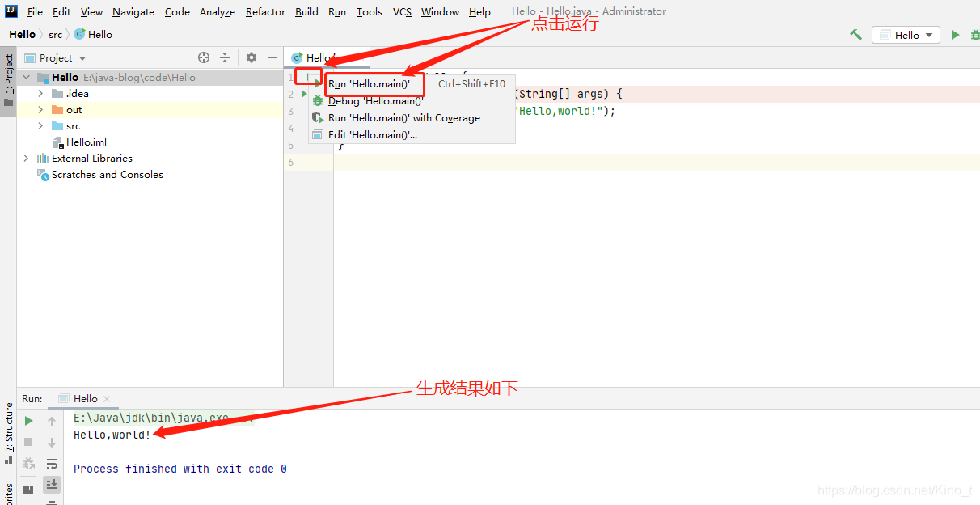Image resolution: width=980 pixels, height=505 pixels.
Task: Click the up arrow in the Run console toolbar
Action: [52, 421]
